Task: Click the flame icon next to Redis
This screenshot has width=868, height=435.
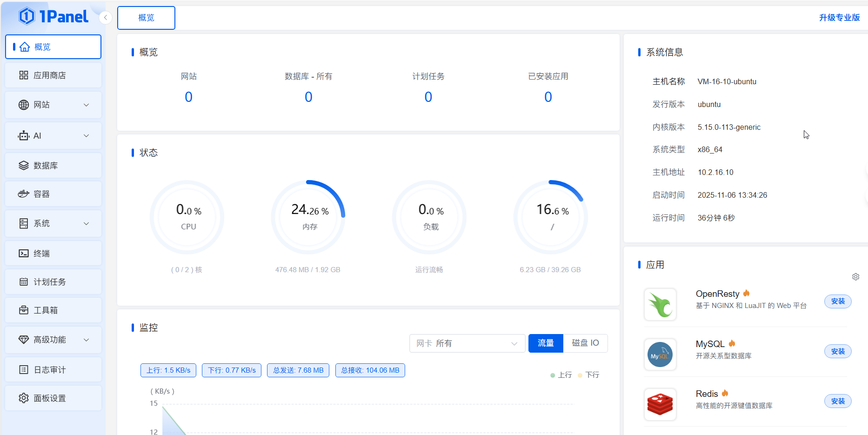Action: 725,393
